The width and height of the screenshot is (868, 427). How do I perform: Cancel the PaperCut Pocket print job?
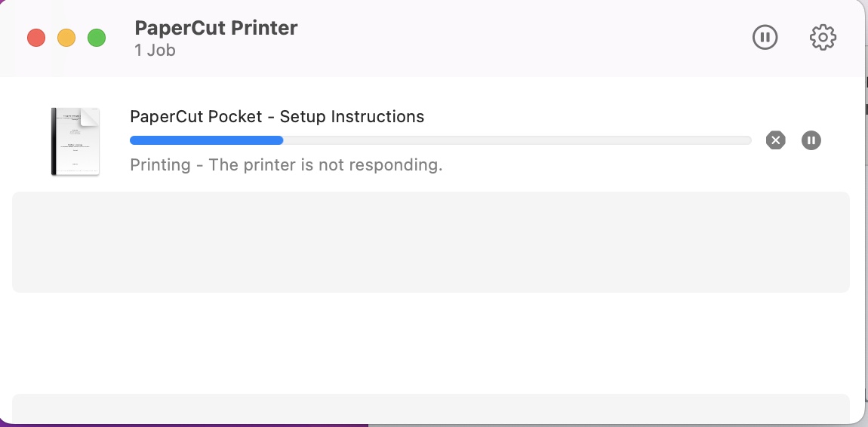pyautogui.click(x=776, y=140)
